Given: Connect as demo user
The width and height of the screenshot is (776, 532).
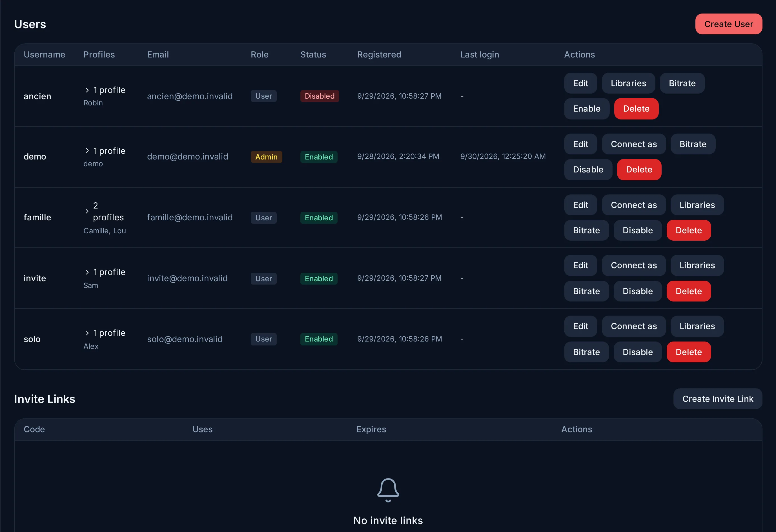Looking at the screenshot, I should [633, 144].
